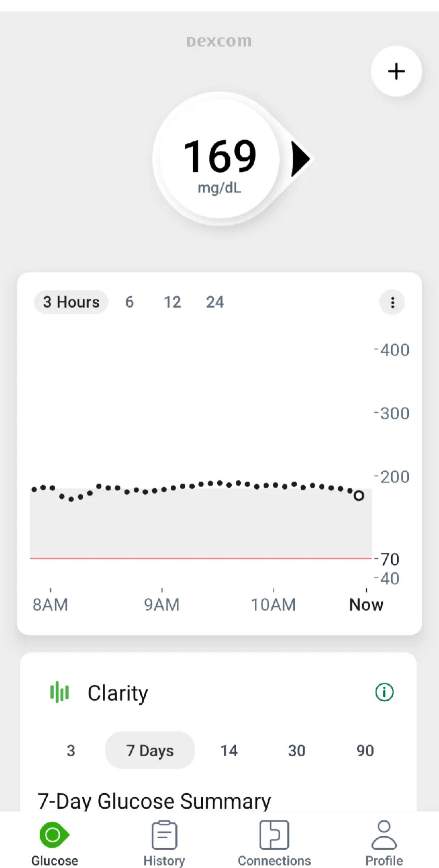This screenshot has height=868, width=439.
Task: Switch graph range to 12 hours
Action: tap(172, 302)
